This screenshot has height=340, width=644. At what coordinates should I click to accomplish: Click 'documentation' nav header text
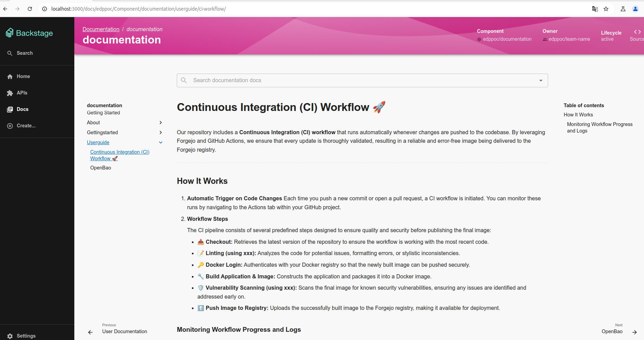[104, 105]
